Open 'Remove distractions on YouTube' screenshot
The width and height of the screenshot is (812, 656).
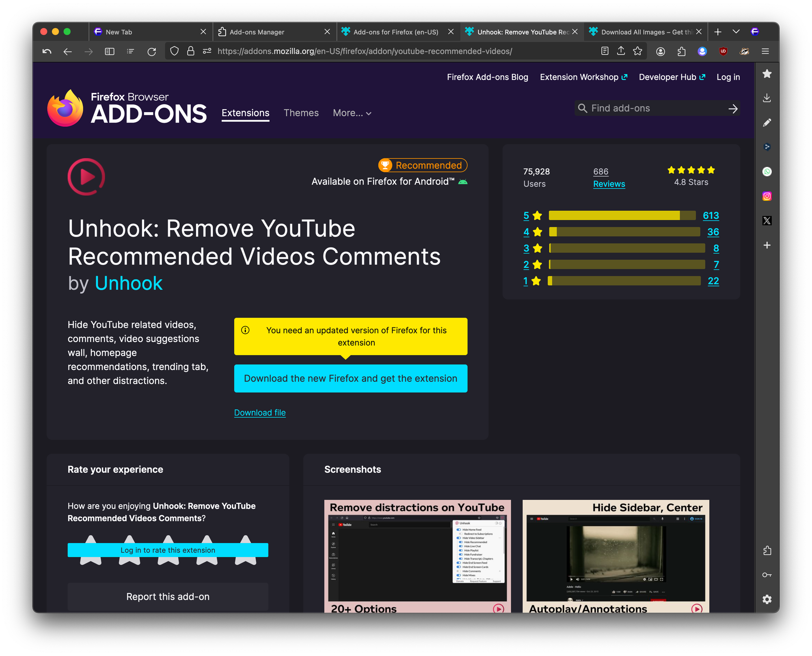[418, 556]
